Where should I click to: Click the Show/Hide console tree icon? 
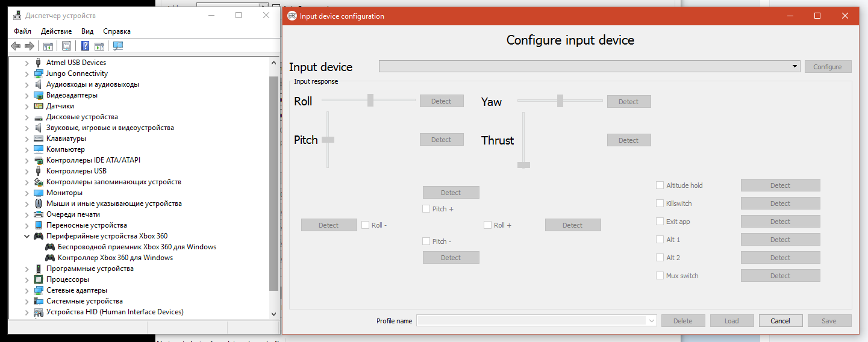coord(48,46)
